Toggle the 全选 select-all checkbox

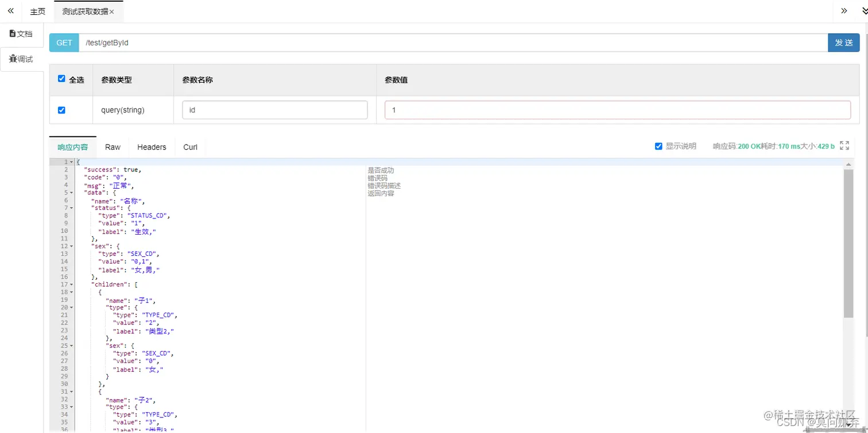point(61,79)
